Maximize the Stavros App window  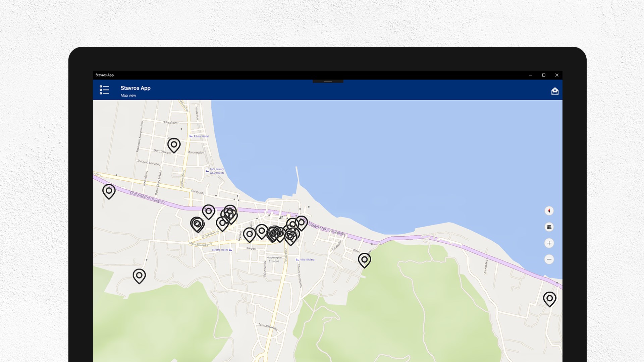[544, 75]
